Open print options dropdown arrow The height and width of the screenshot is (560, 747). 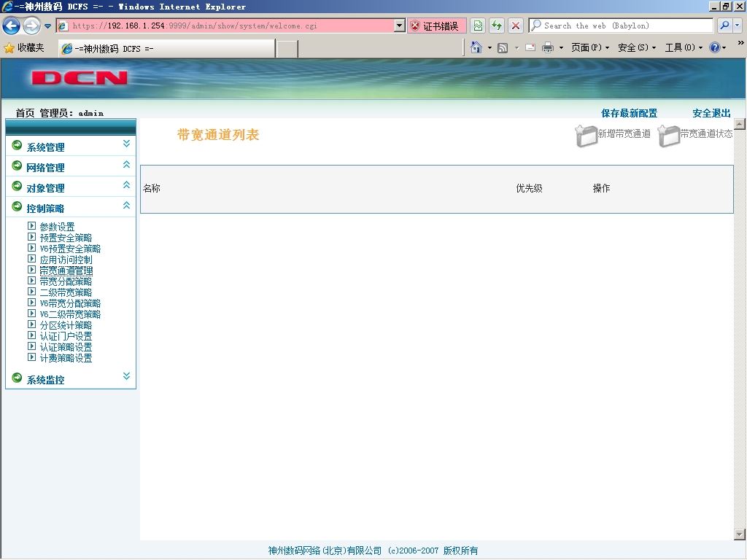pos(561,47)
